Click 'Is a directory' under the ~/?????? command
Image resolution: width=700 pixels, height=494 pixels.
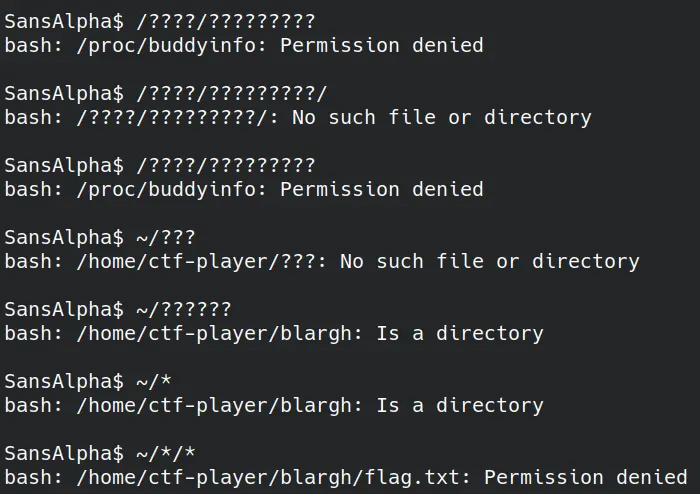pos(460,333)
